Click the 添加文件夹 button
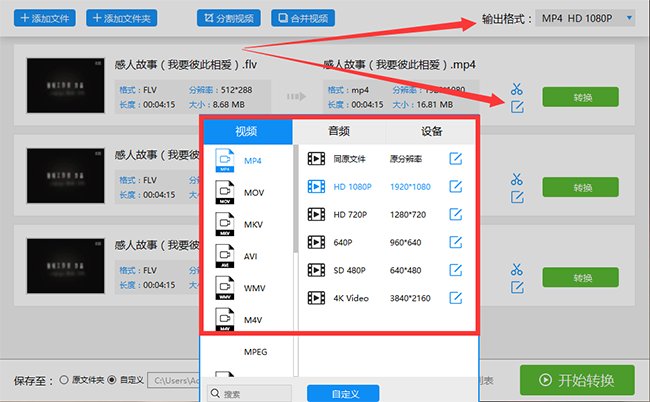The height and width of the screenshot is (402, 650). pyautogui.click(x=121, y=18)
